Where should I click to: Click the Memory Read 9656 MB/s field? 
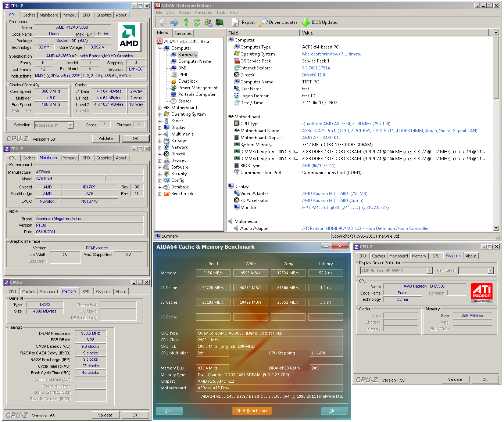point(213,273)
